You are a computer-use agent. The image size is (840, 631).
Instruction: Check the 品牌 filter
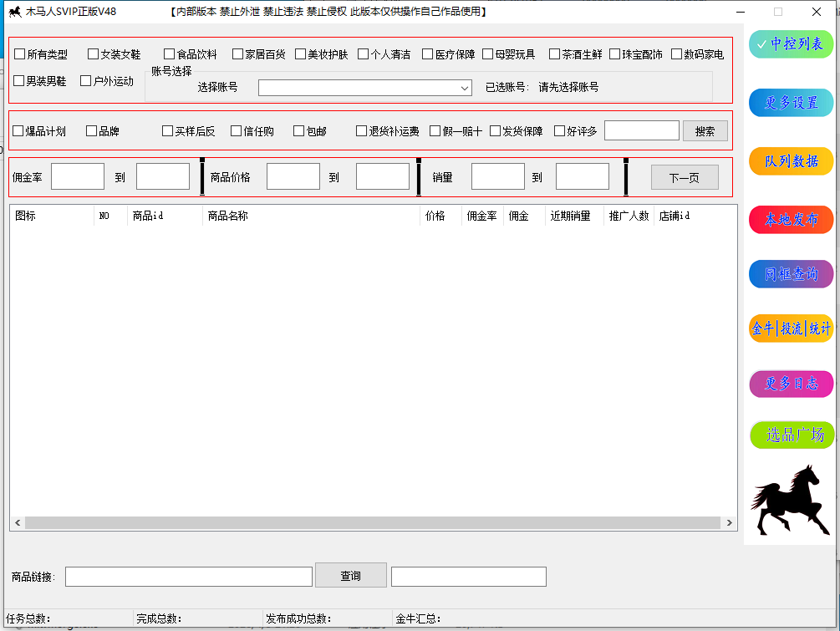click(92, 131)
